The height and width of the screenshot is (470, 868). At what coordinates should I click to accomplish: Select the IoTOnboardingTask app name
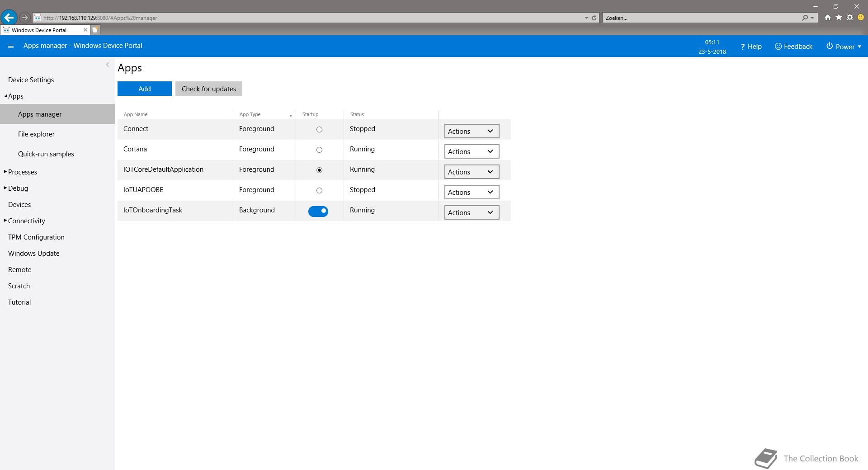(153, 210)
